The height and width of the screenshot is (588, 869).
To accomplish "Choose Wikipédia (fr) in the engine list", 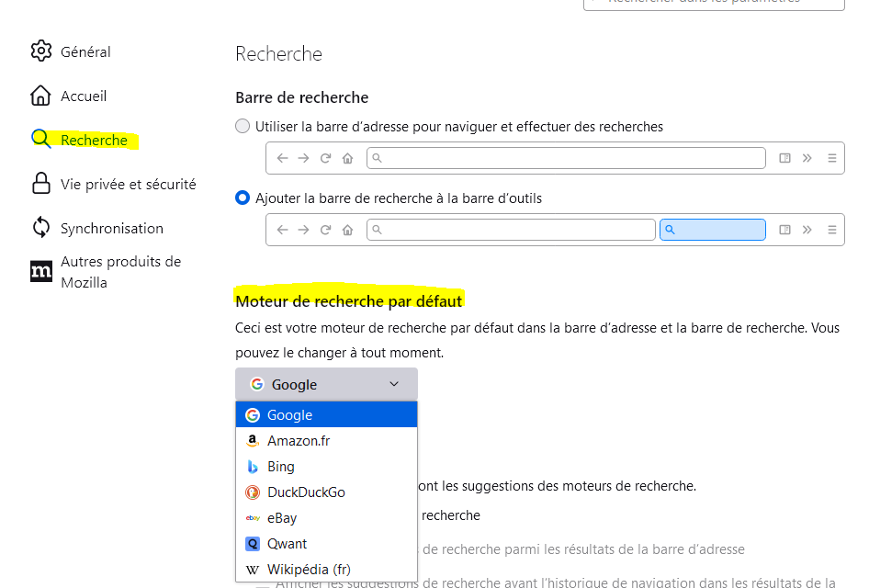I will (326, 569).
